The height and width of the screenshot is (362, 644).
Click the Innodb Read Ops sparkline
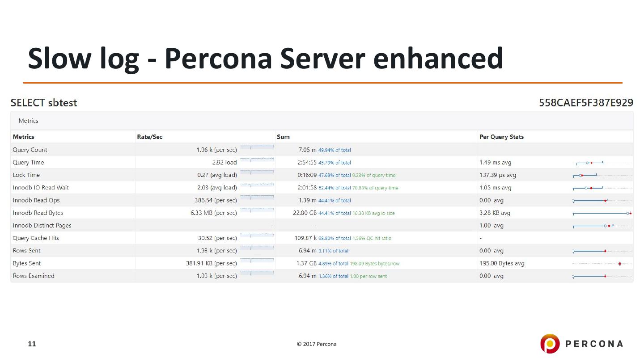257,198
